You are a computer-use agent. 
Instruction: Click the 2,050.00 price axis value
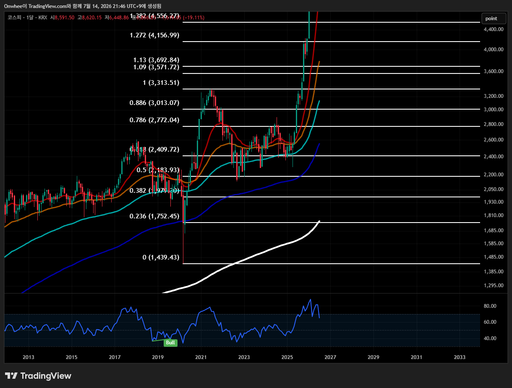[494, 189]
